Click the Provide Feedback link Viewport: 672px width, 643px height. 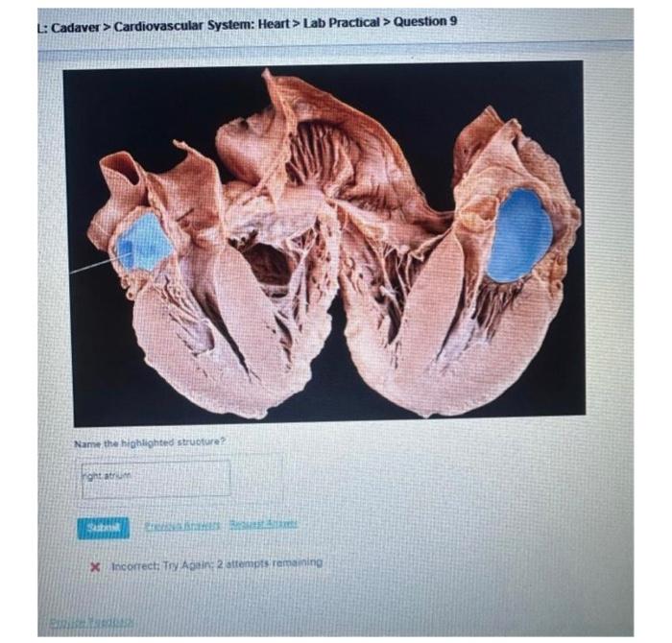(91, 622)
